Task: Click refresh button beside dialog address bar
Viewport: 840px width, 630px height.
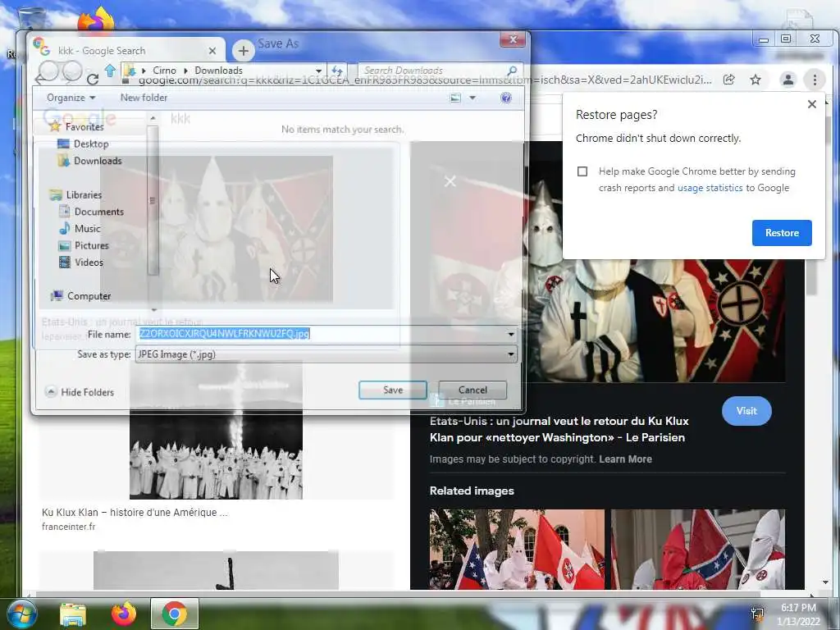Action: tap(337, 71)
